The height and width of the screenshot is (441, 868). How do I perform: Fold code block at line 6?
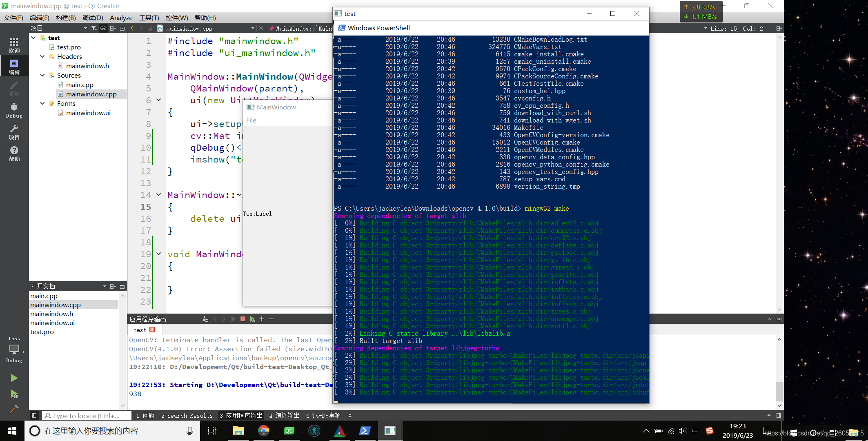(159, 100)
